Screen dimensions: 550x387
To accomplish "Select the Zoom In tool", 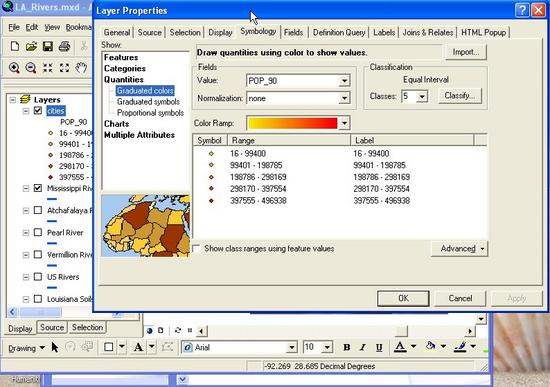I will [x=14, y=68].
